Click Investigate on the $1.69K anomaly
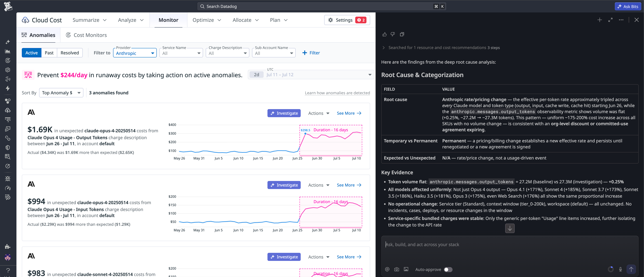This screenshot has height=277, width=644. (x=284, y=113)
